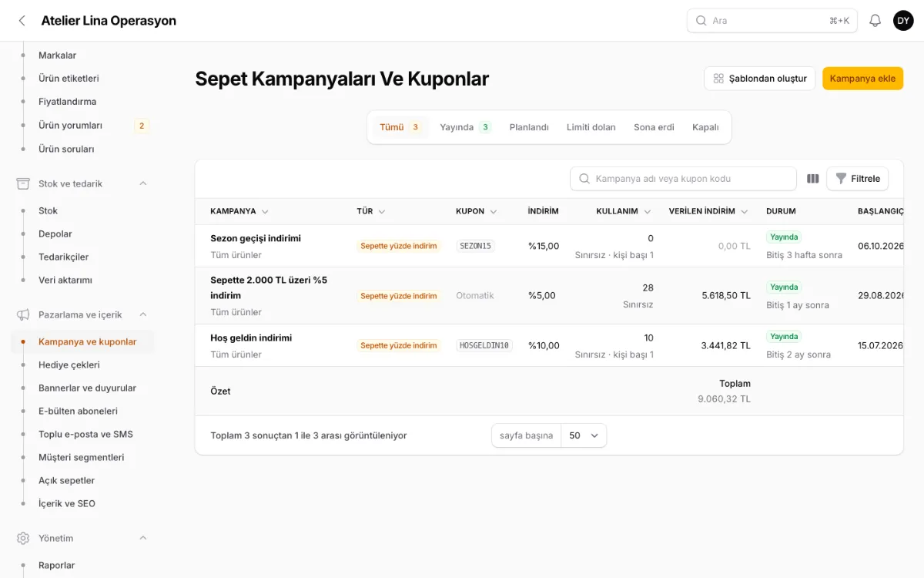Switch to the Sona erdi tab

(x=654, y=127)
